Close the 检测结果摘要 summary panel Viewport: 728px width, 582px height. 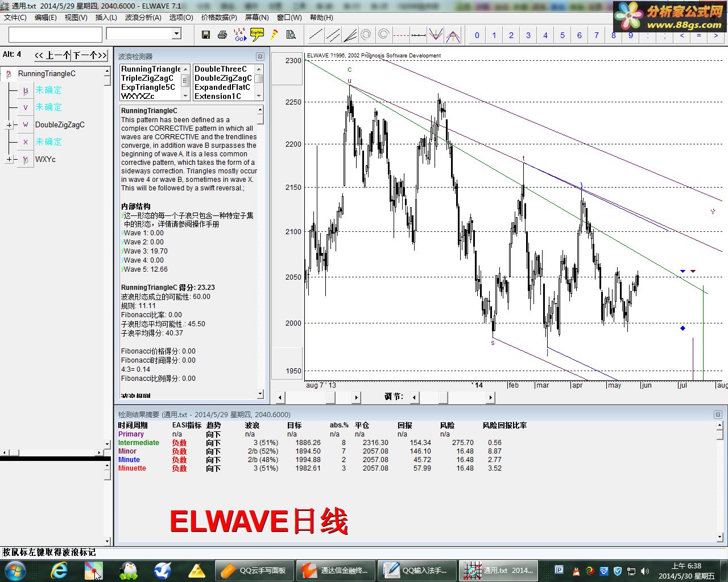(718, 415)
